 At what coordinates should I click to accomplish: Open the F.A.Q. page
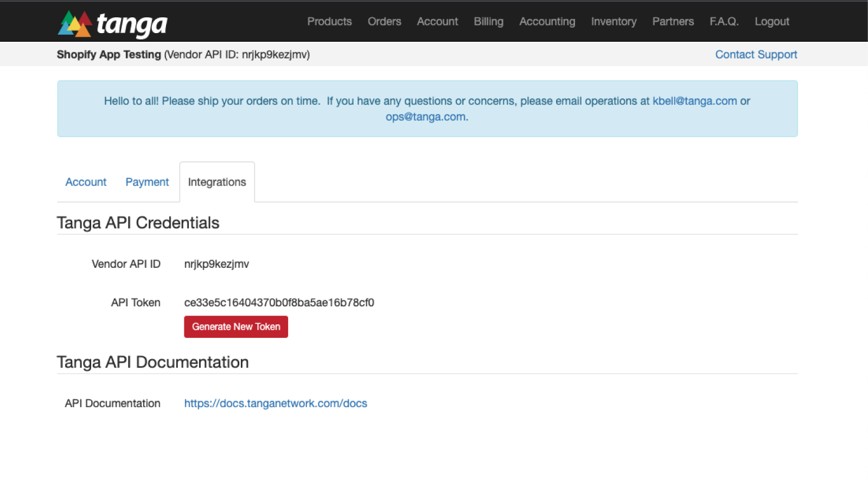point(724,22)
